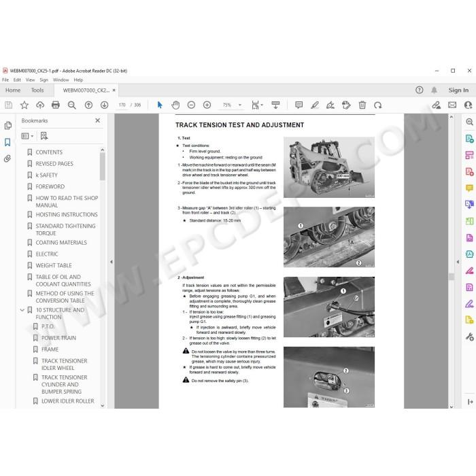This screenshot has height=476, width=476.
Task: Open the TRACK TENSIONER IDLER WHEEL bookmark
Action: (65, 364)
